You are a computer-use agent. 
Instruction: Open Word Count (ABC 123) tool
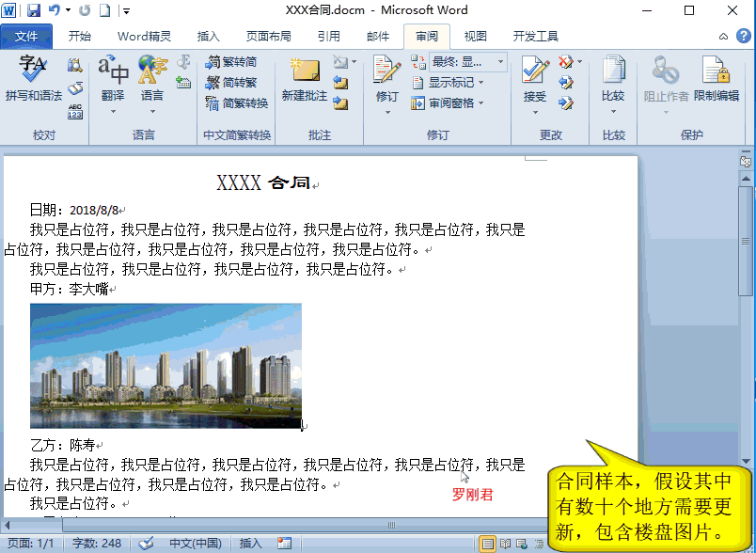pyautogui.click(x=75, y=112)
